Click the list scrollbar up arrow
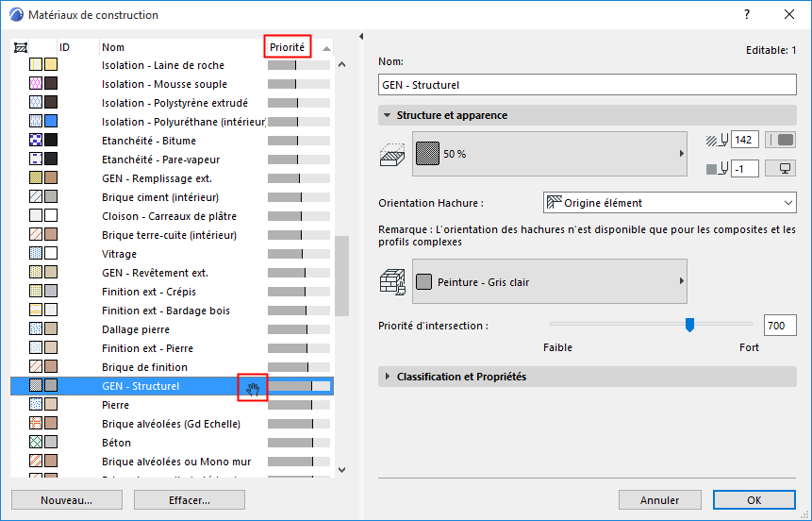This screenshot has height=521, width=812. (341, 65)
